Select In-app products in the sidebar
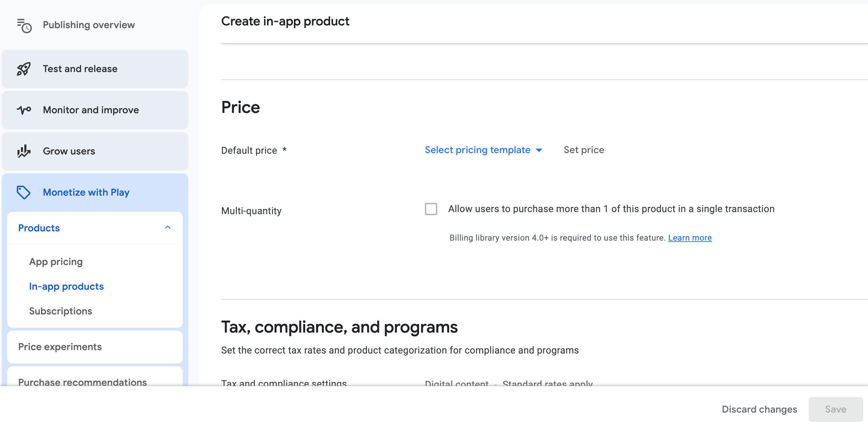Viewport: 868px width, 428px height. 66,286
